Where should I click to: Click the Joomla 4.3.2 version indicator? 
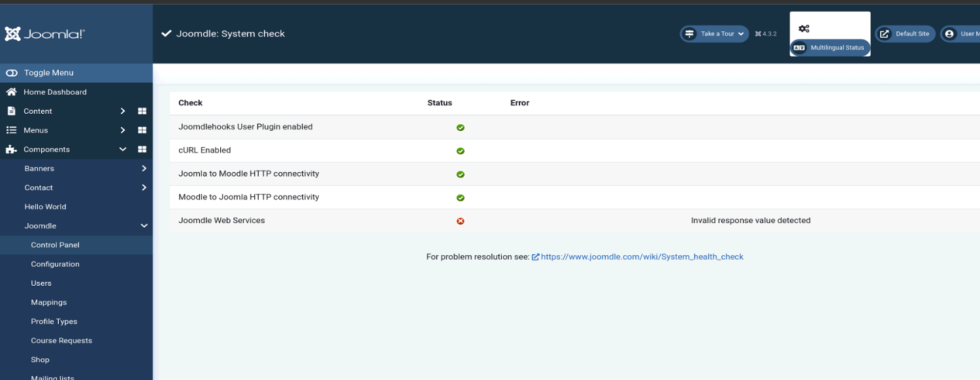point(766,34)
